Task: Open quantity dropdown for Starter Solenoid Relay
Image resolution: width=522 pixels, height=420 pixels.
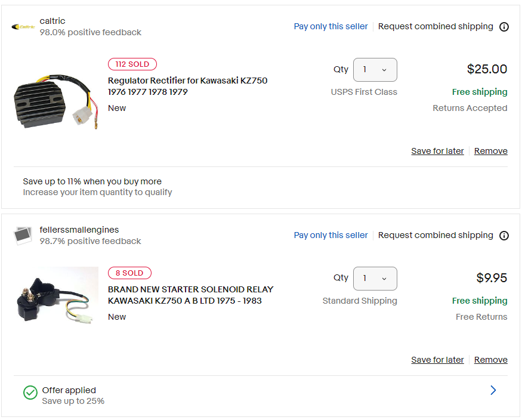Action: (x=375, y=279)
